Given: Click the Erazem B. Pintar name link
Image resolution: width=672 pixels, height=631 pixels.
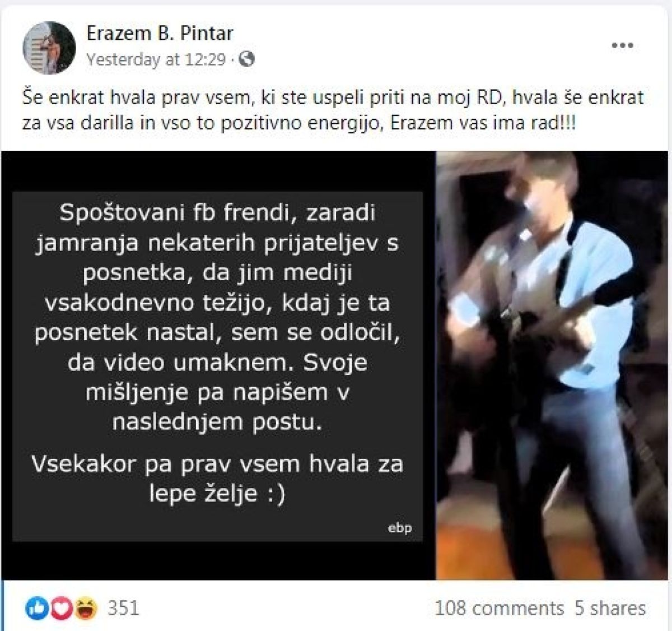Looking at the screenshot, I should 160,34.
